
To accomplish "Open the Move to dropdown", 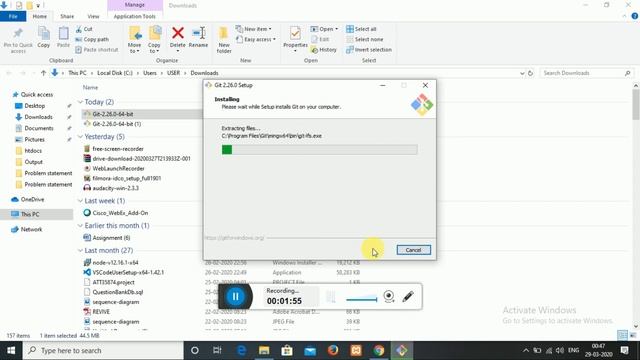I will pyautogui.click(x=134, y=48).
